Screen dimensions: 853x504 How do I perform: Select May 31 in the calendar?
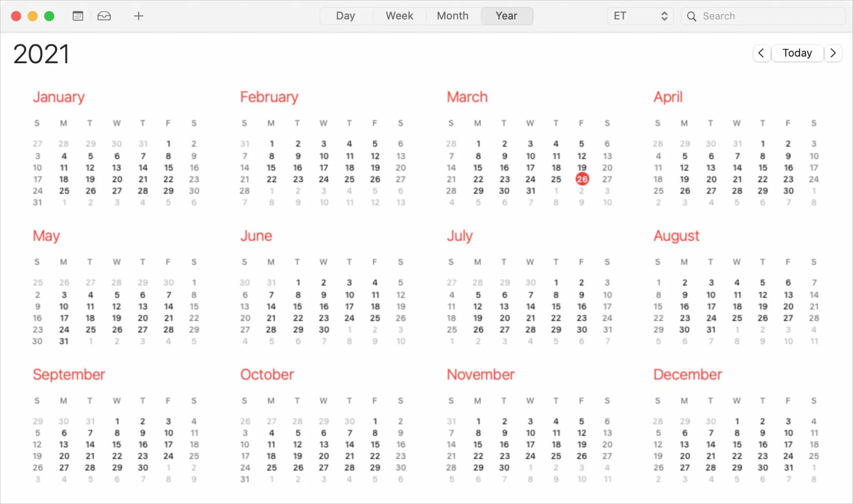[64, 341]
